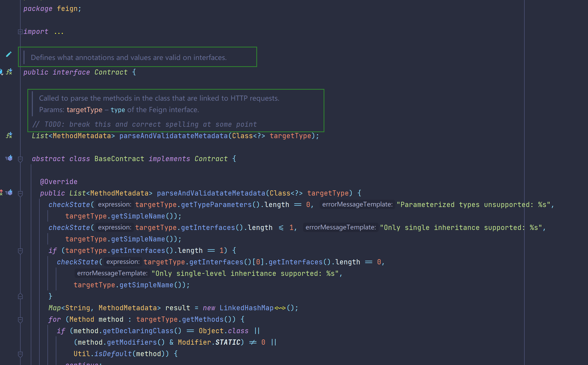This screenshot has width=588, height=365.
Task: Expand the collapsed import statements
Action: pos(20,32)
